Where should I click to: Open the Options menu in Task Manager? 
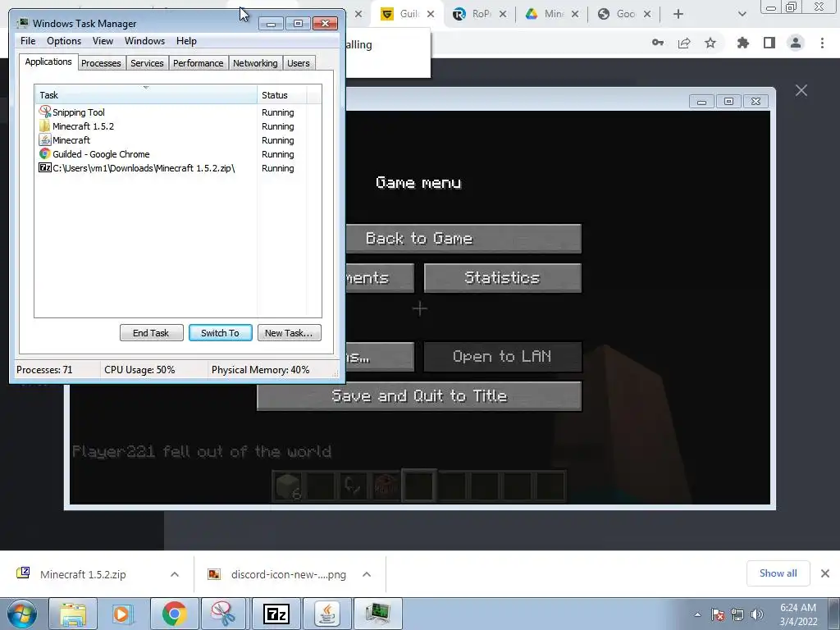[x=64, y=41]
